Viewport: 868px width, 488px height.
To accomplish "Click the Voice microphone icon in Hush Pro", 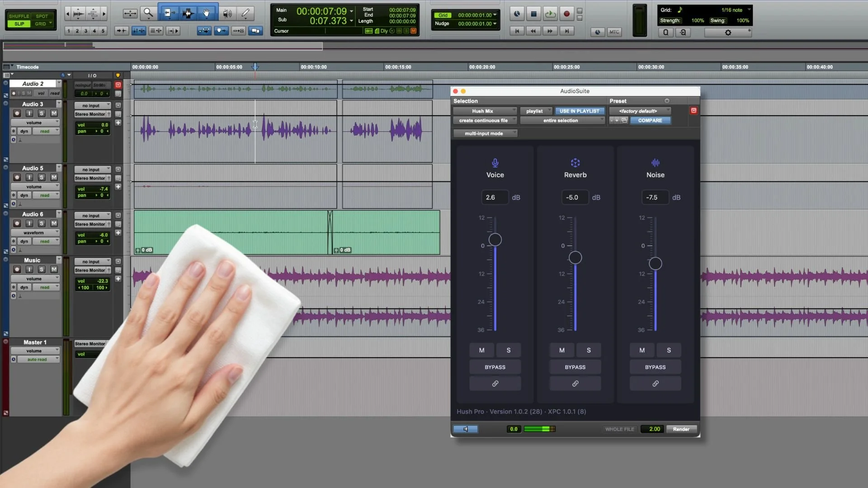I will click(495, 163).
